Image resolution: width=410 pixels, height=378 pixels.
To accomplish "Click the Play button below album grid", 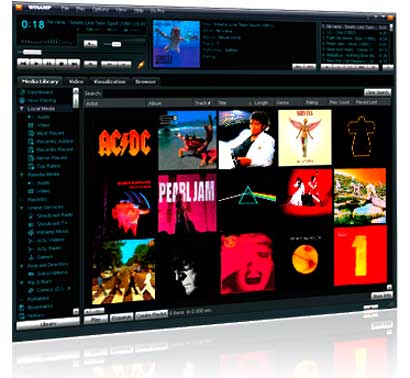I will [x=96, y=319].
